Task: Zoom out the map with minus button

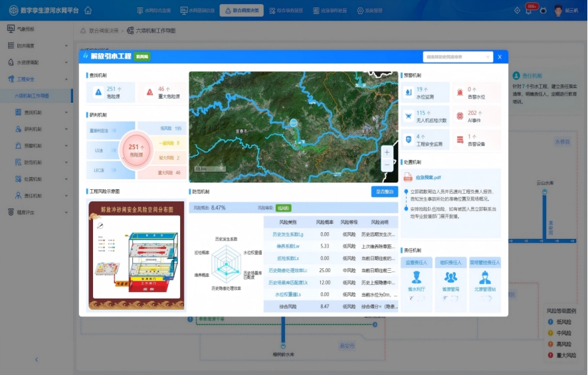Action: 387,165
